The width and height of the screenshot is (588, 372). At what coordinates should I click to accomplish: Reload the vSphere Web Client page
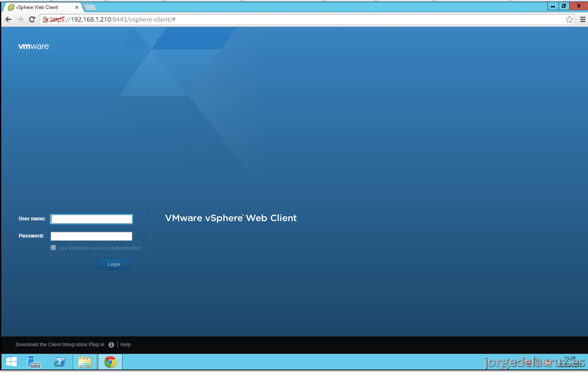(32, 19)
